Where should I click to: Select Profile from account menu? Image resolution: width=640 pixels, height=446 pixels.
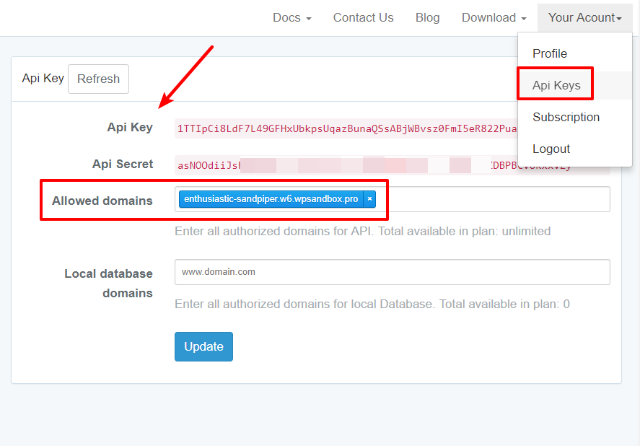549,53
